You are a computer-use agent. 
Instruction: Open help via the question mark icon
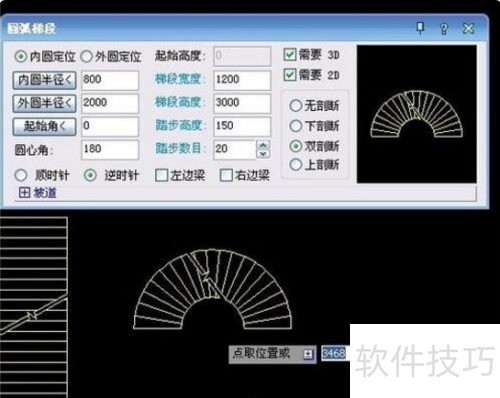(x=444, y=29)
